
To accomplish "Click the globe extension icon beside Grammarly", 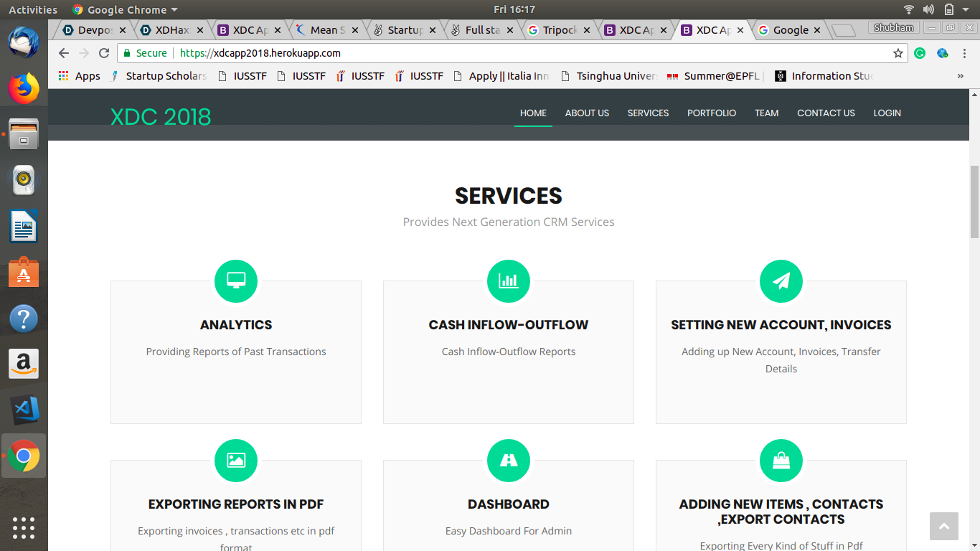I will point(943,53).
